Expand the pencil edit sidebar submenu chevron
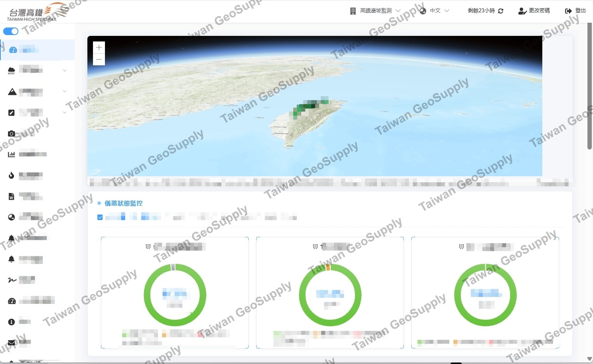Screen dimensions: 593x364 [x=65, y=112]
